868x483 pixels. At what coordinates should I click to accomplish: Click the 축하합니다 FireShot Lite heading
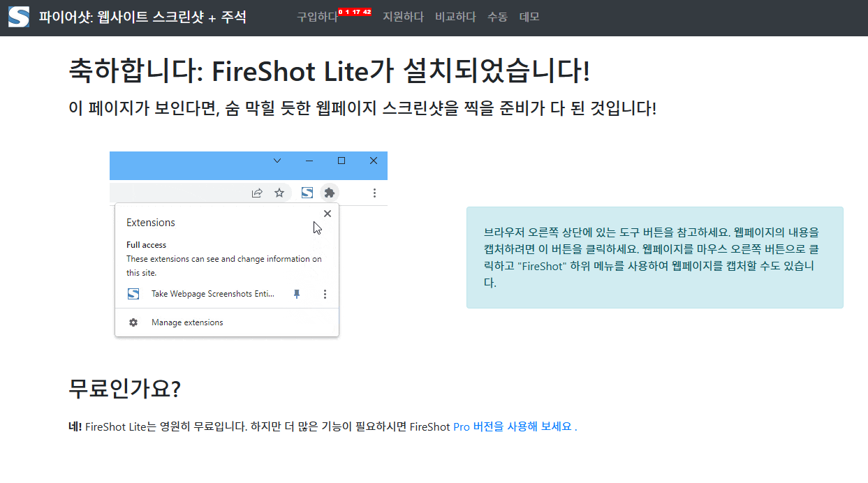coord(330,71)
